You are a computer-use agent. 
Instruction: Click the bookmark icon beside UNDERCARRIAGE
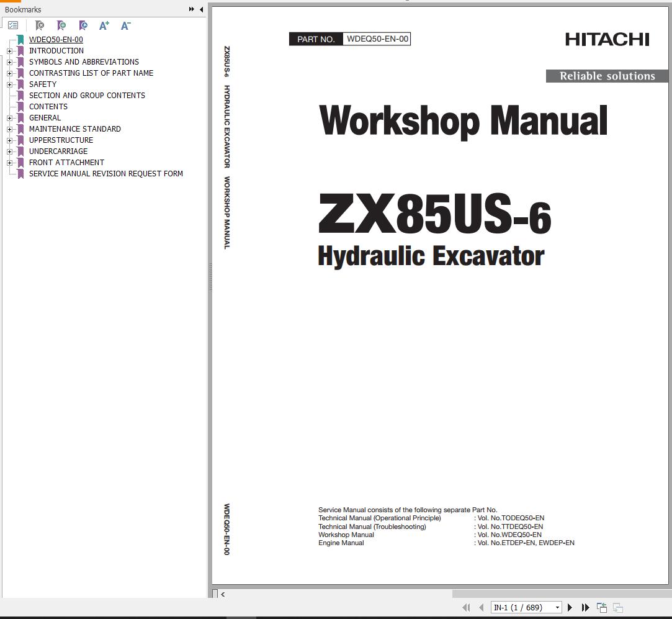[x=20, y=151]
